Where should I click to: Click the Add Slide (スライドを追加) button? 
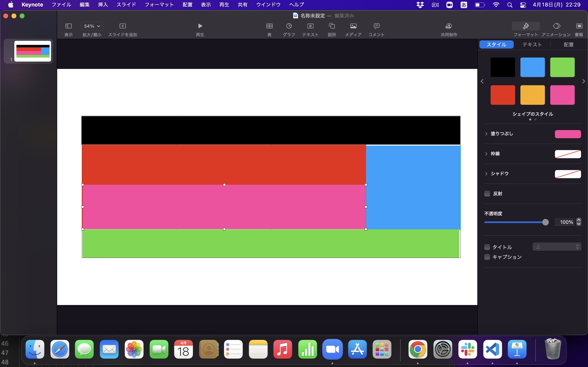[x=122, y=26]
